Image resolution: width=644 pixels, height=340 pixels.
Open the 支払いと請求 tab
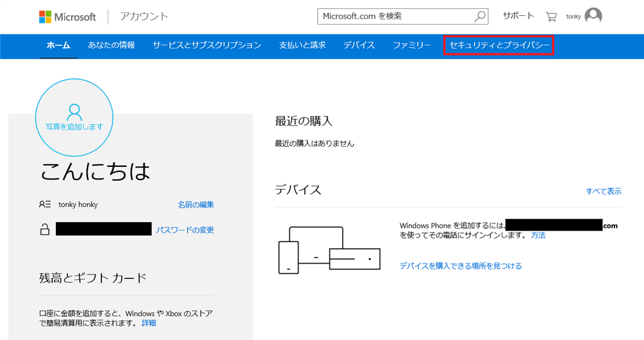pyautogui.click(x=303, y=45)
